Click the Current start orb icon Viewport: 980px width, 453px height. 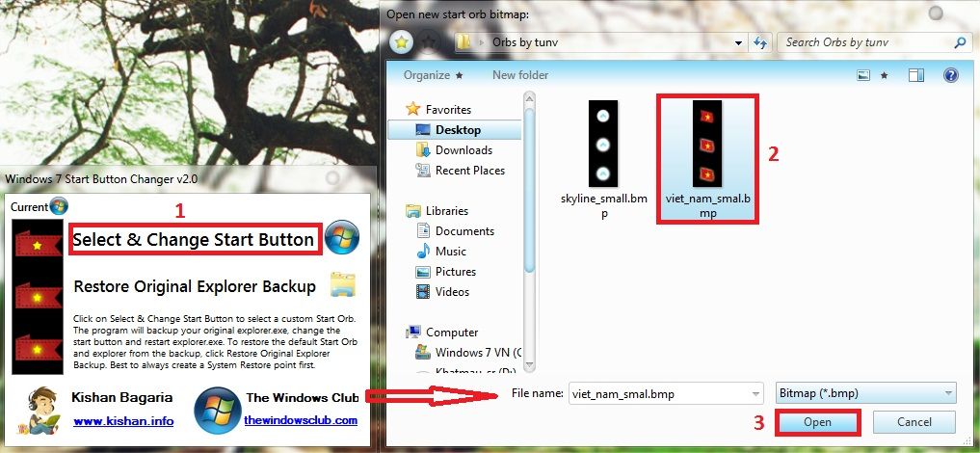click(59, 206)
